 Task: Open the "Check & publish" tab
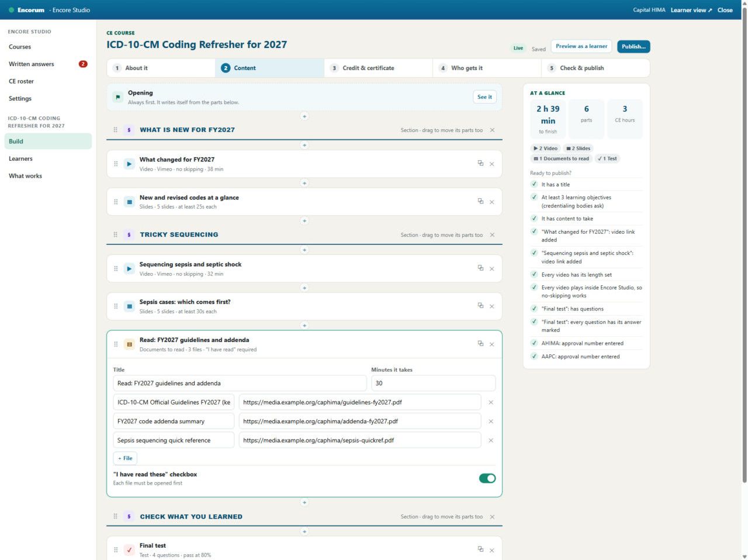pos(595,68)
